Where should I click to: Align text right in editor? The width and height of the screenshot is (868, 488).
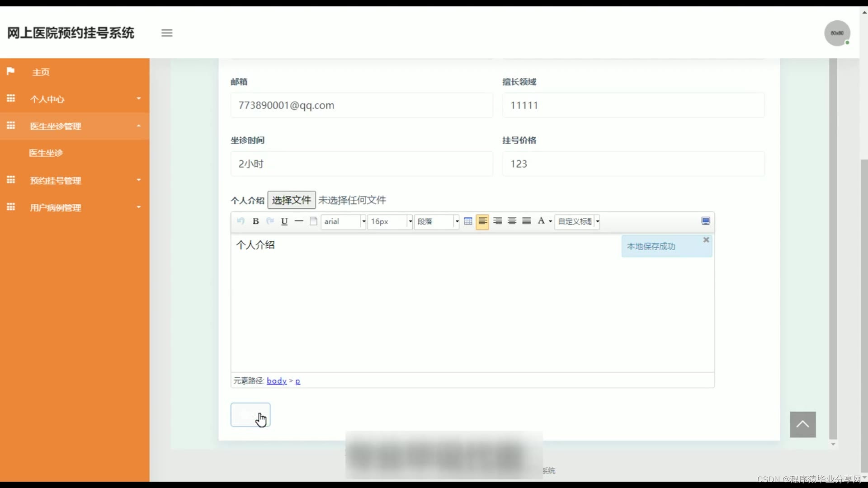click(497, 221)
